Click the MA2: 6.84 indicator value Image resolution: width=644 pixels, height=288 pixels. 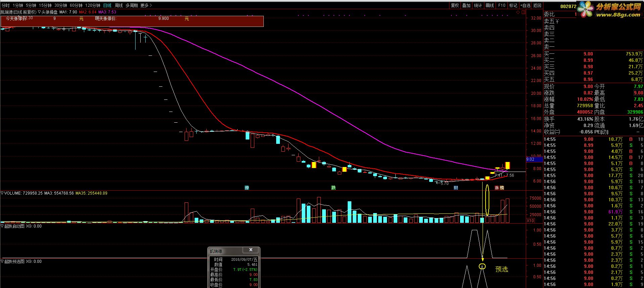point(88,12)
